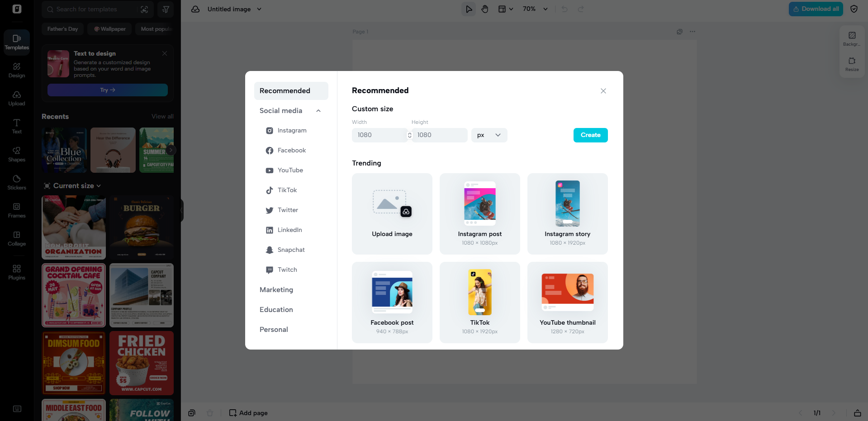Open the Resize tool on the right
The width and height of the screenshot is (868, 421).
[851, 65]
